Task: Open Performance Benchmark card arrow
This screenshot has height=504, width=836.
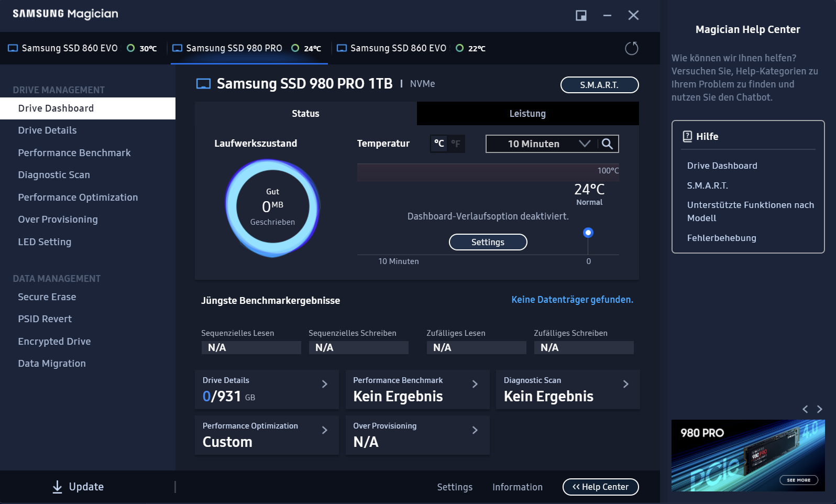Action: (x=475, y=384)
